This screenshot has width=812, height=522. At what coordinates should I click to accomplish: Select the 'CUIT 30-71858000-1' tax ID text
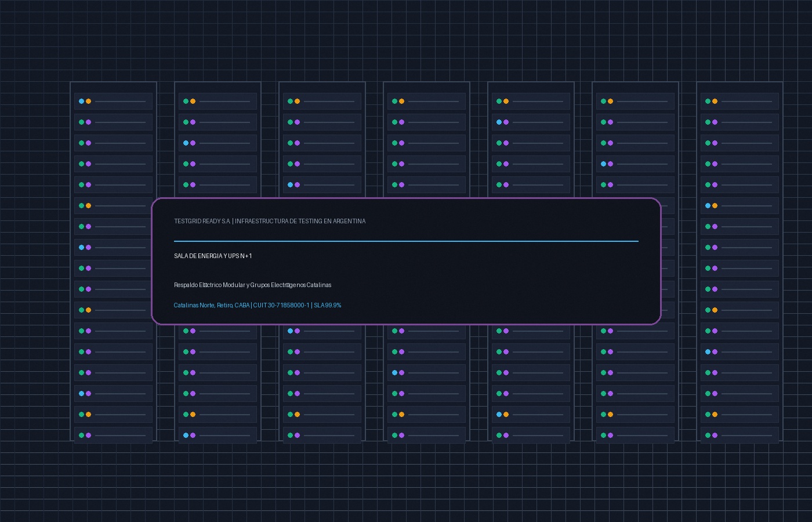(x=281, y=305)
